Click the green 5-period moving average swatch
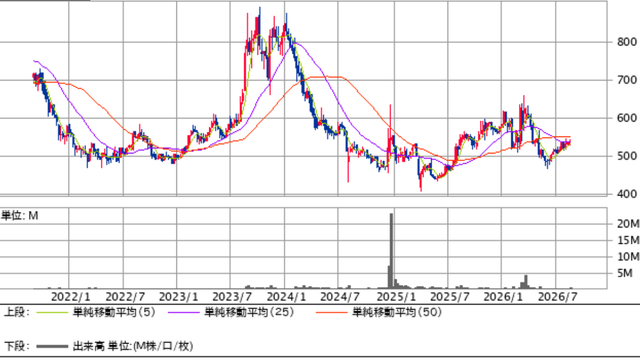This screenshot has height=360, width=640. 52,313
